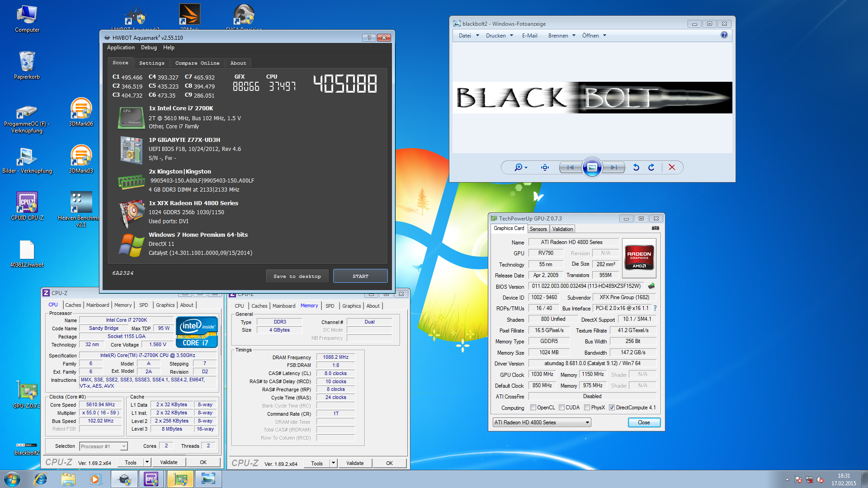Select the CPUID CPU-Z desktop shortcut

pyautogui.click(x=27, y=206)
